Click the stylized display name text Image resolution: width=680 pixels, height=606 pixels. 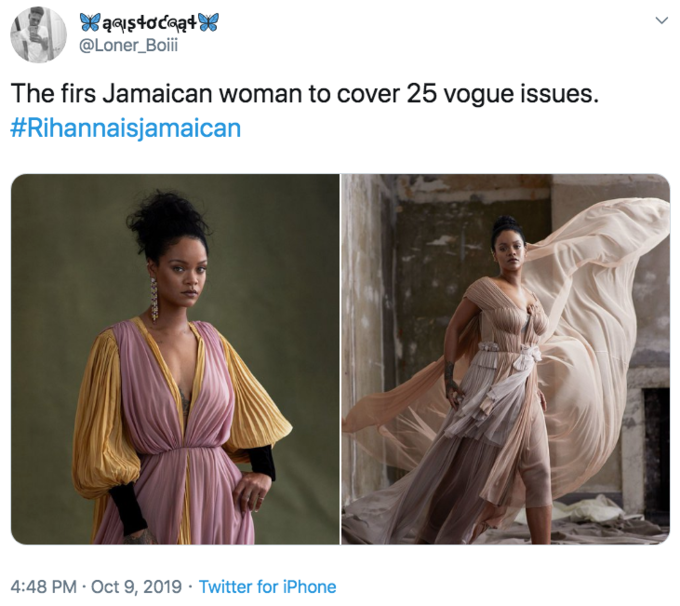tap(150, 23)
